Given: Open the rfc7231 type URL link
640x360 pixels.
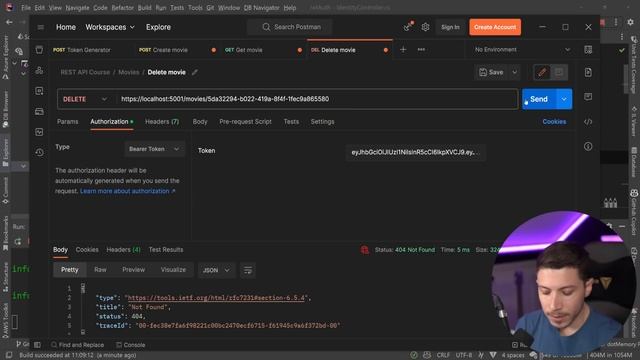Looking at the screenshot, I should click(216, 298).
